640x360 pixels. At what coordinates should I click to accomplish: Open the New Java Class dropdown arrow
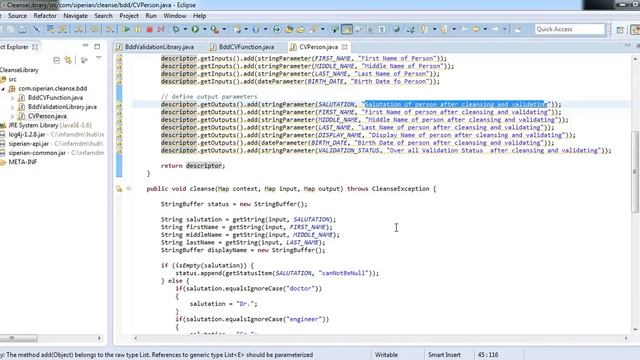pos(265,29)
